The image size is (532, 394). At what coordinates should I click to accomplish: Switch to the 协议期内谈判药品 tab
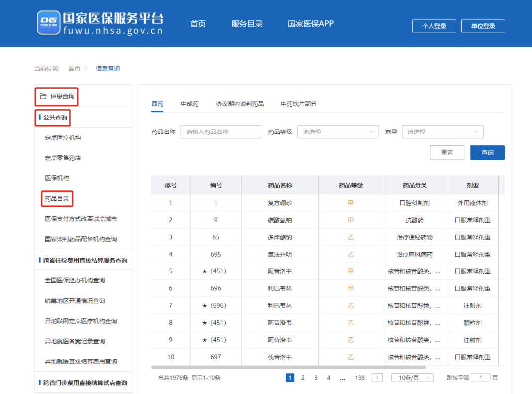coord(238,104)
